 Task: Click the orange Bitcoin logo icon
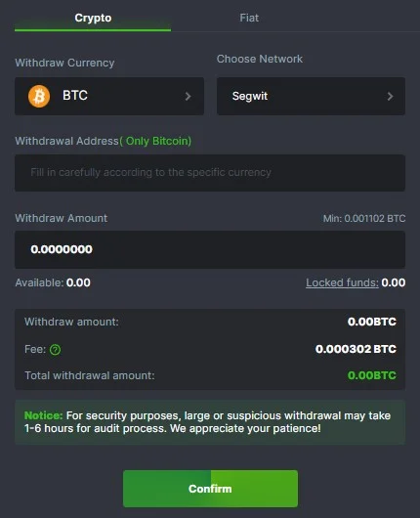tap(39, 96)
